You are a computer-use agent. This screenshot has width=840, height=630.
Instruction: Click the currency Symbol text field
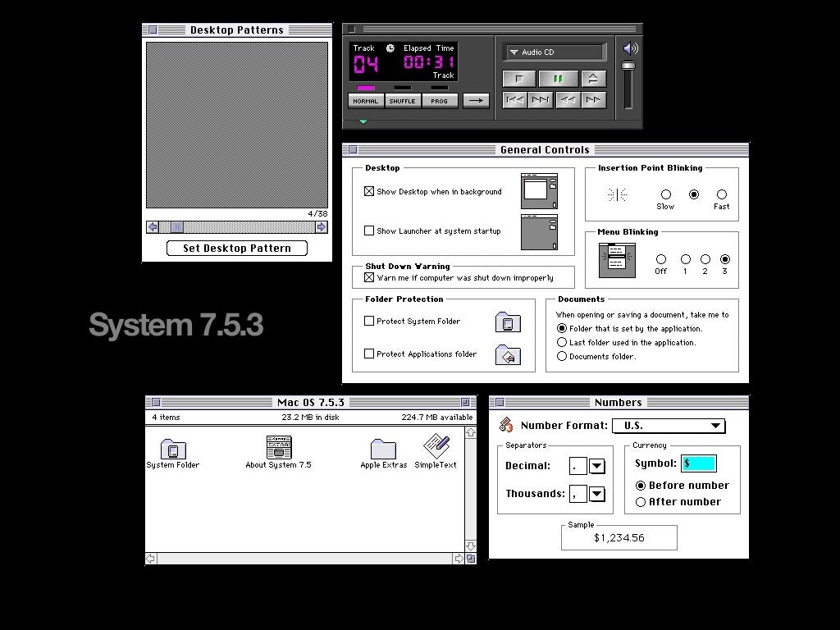point(698,463)
